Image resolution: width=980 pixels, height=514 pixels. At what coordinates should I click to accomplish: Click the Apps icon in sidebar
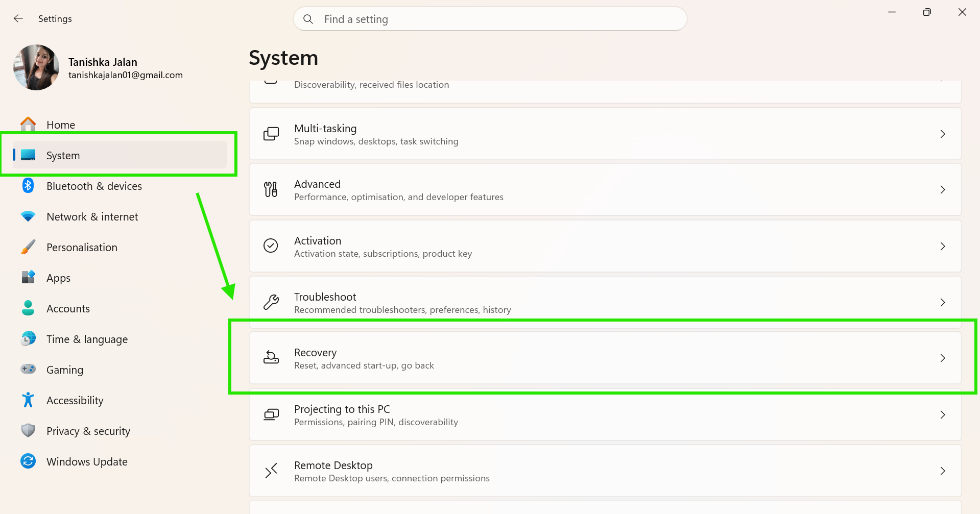[28, 277]
